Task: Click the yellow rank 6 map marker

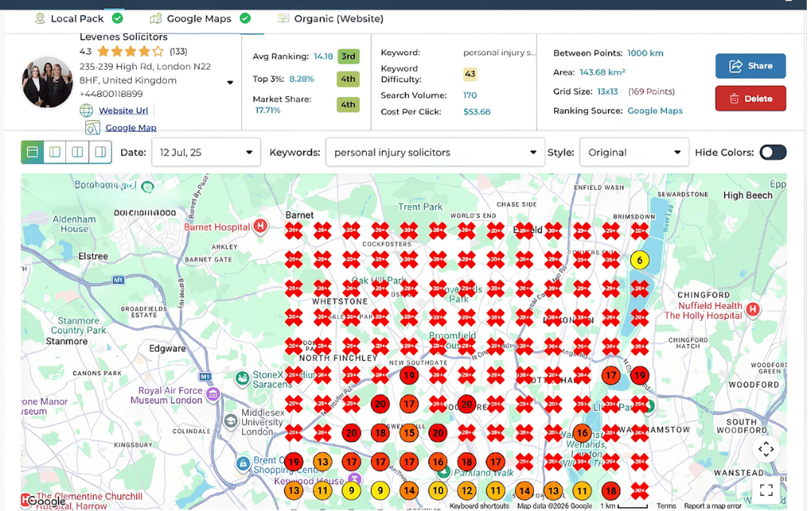Action: (640, 260)
